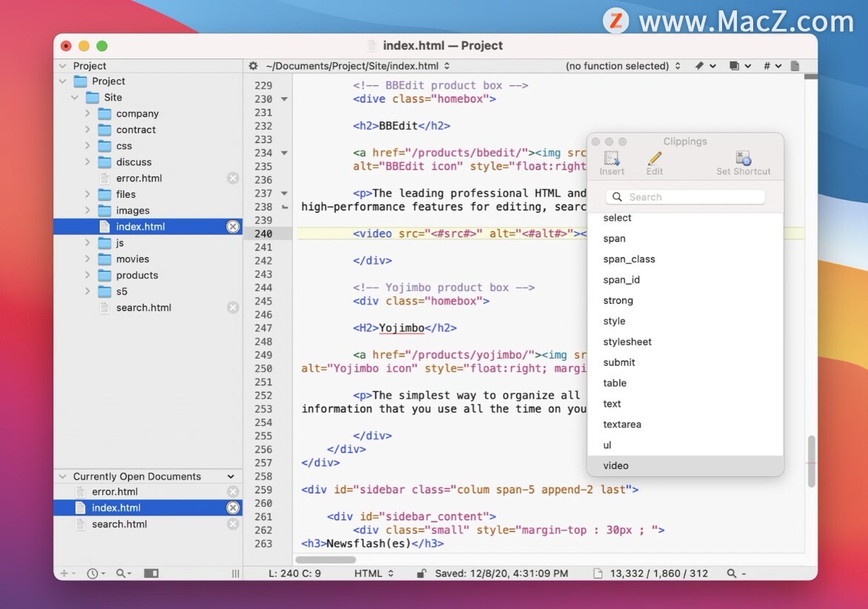868x609 pixels.
Task: Fold the code block at line 237
Action: (x=284, y=193)
